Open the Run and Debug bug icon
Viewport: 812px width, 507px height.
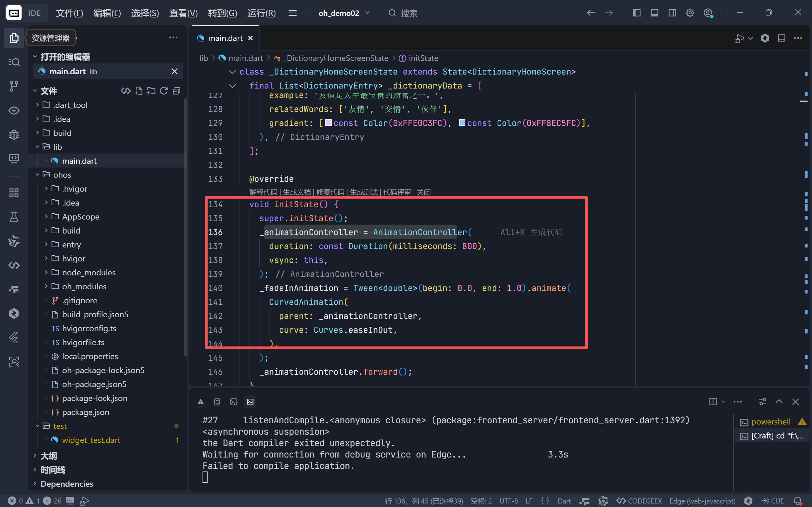pyautogui.click(x=14, y=135)
